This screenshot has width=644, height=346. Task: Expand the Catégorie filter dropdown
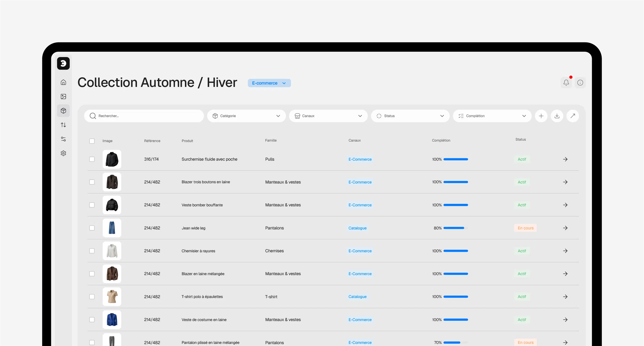point(246,116)
